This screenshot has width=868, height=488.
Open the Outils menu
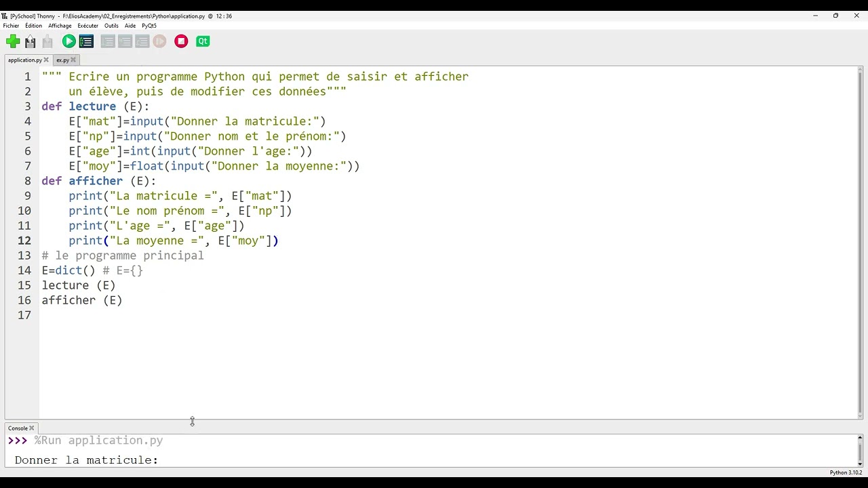[x=112, y=26]
